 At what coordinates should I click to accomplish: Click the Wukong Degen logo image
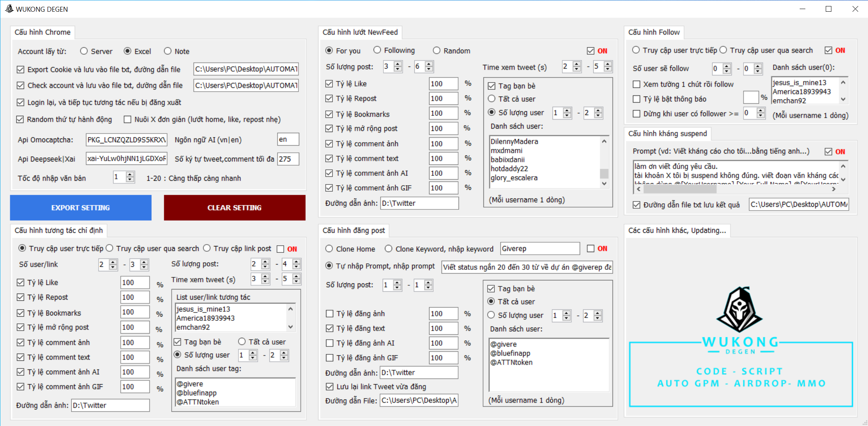click(740, 345)
